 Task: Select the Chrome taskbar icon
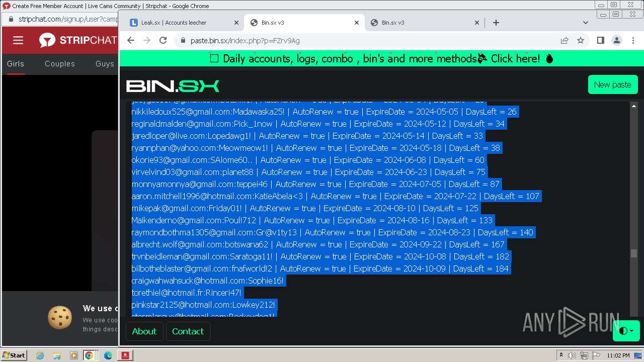[89, 355]
